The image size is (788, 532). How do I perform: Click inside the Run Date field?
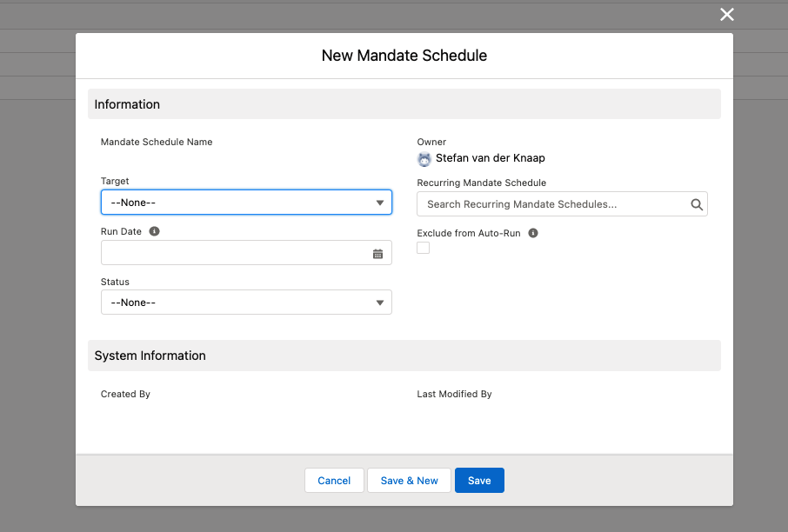click(235, 253)
